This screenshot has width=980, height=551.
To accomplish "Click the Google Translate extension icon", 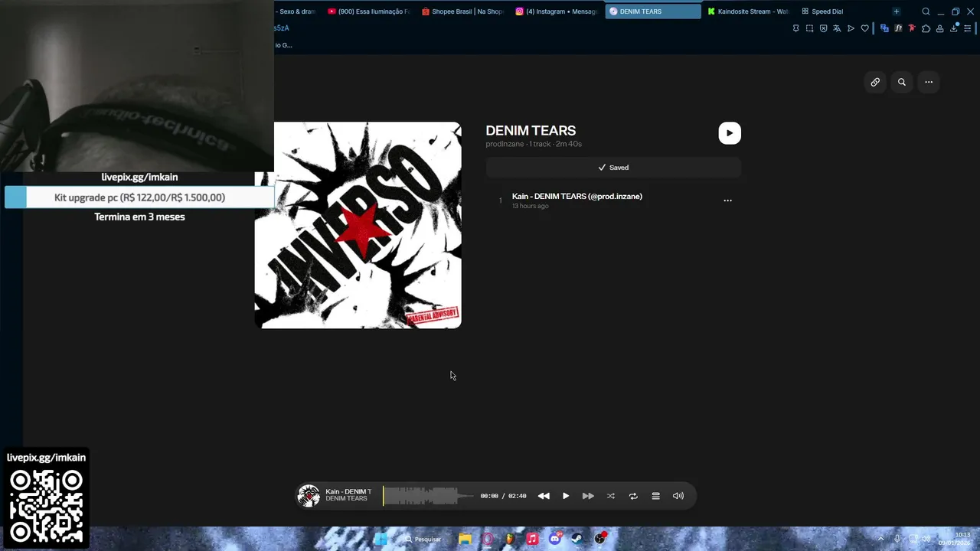I will [884, 28].
